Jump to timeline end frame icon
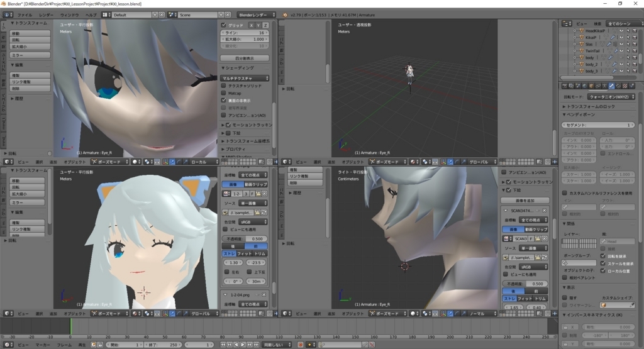 [x=256, y=345]
